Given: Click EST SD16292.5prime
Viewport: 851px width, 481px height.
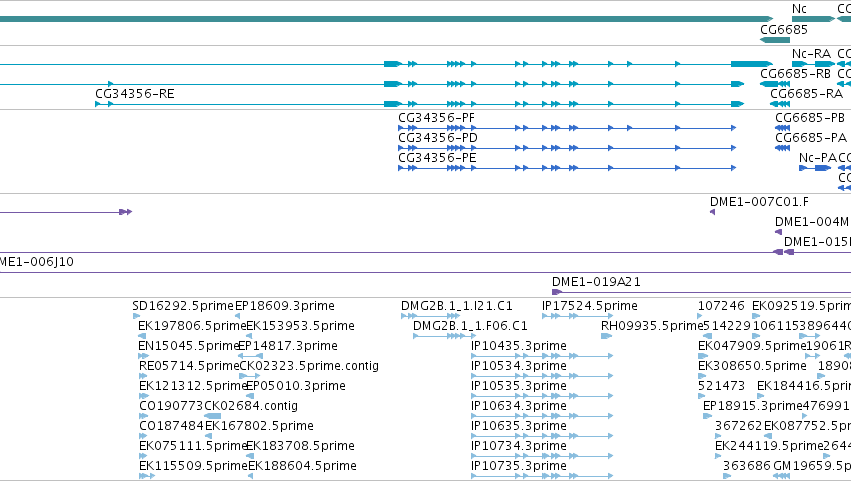Looking at the screenshot, I should click(183, 306).
